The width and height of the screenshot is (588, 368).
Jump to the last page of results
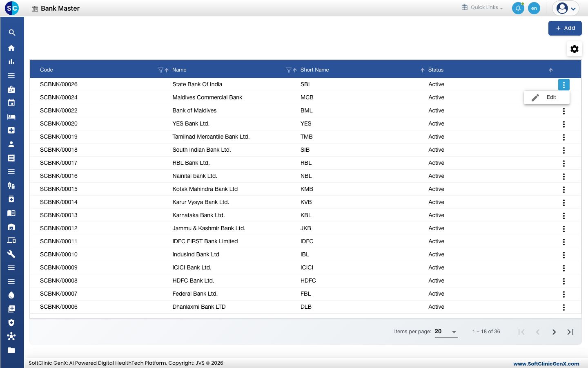tap(570, 332)
